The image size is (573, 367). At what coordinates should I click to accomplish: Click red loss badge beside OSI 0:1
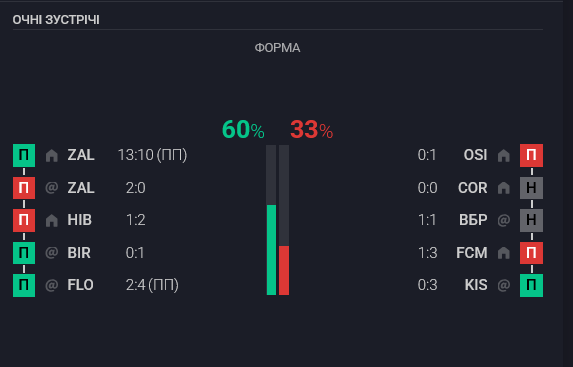[x=531, y=155]
